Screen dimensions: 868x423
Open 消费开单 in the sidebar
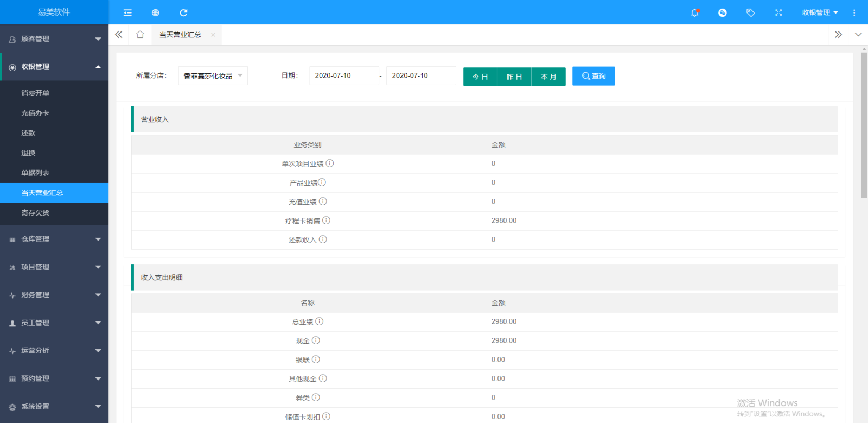(x=35, y=93)
